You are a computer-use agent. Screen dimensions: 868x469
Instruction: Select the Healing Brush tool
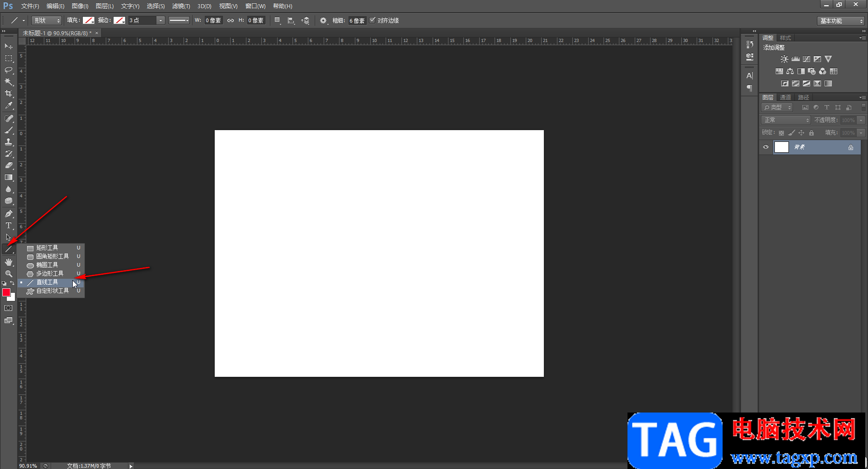tap(9, 118)
